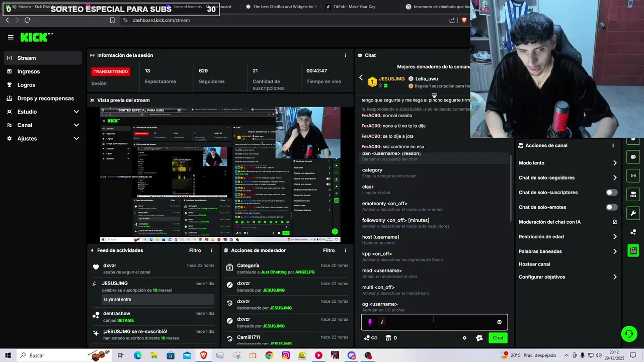This screenshot has height=362, width=644.
Task: Open Google Chrome from the taskbar
Action: tap(269, 355)
